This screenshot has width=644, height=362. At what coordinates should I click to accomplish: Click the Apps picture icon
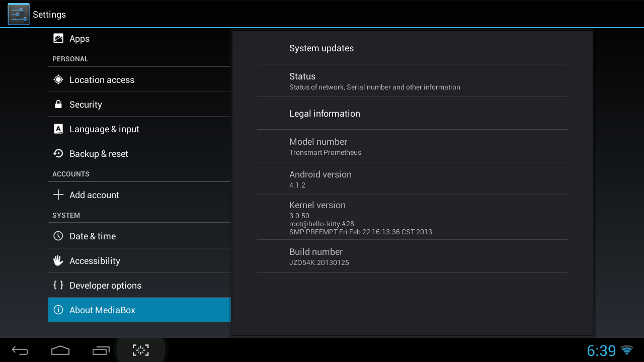(58, 39)
